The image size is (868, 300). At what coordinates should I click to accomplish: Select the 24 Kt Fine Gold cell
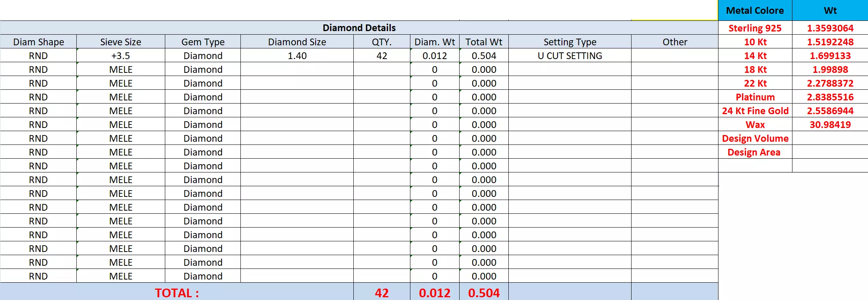(x=755, y=111)
